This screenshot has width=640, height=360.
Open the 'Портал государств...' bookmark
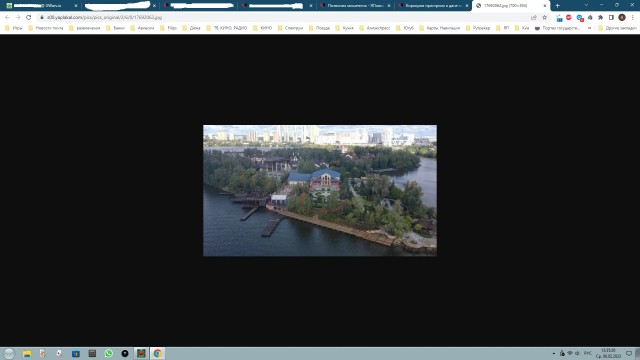pyautogui.click(x=557, y=28)
